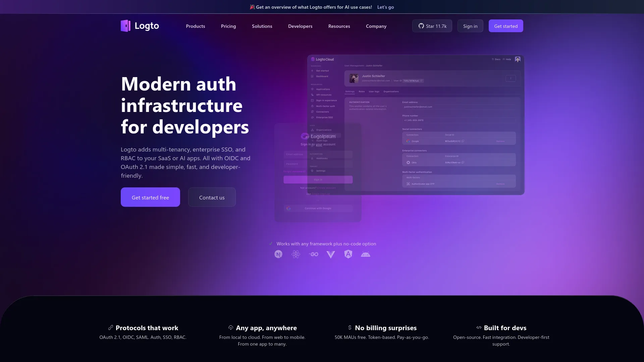Click the Sign in button
The height and width of the screenshot is (362, 644).
click(470, 26)
